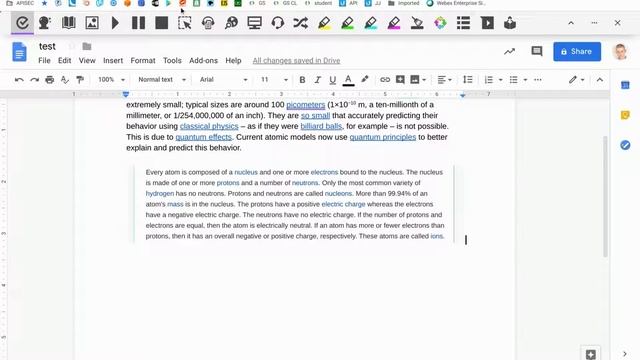Viewport: 640px width, 360px height.
Task: Open the Edit menu
Action: coord(64,60)
